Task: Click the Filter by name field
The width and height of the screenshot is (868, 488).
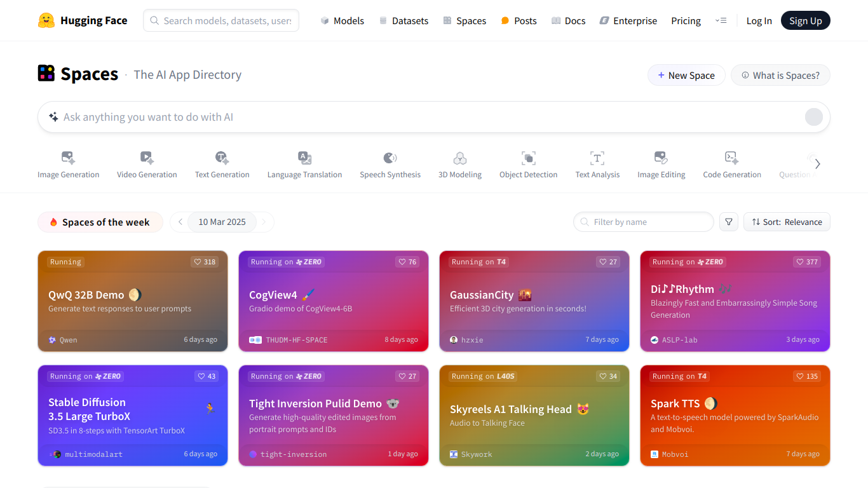Action: click(644, 222)
